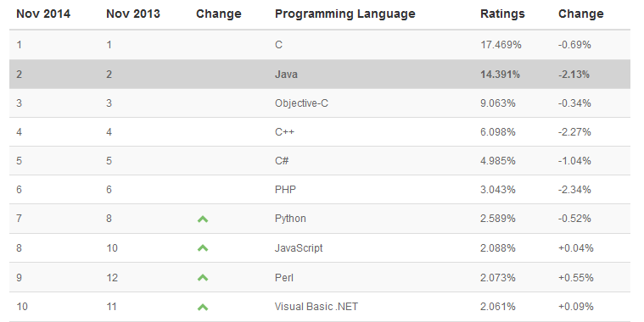
Task: Click the up arrow beside Visual Basic .NET
Action: (203, 307)
